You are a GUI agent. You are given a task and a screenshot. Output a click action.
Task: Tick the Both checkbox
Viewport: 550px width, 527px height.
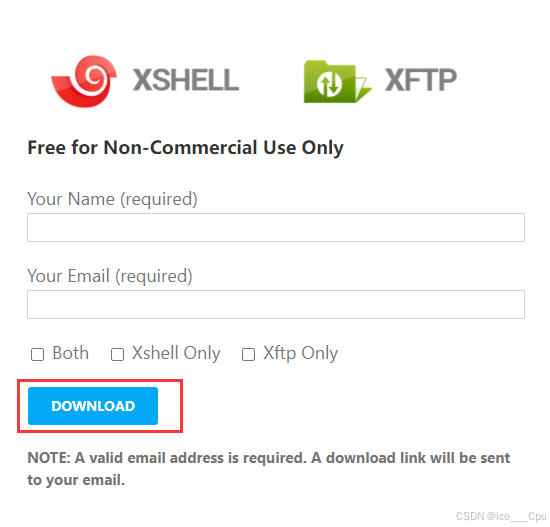pos(38,354)
